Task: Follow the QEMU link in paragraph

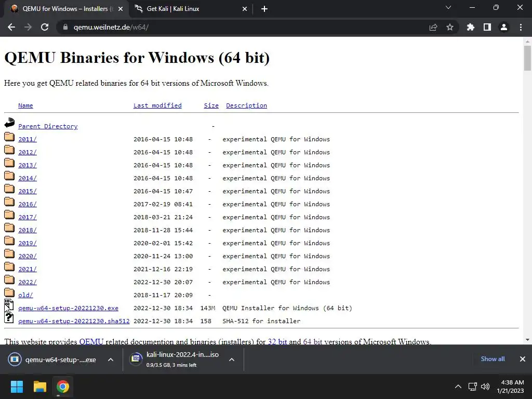Action: [x=91, y=341]
